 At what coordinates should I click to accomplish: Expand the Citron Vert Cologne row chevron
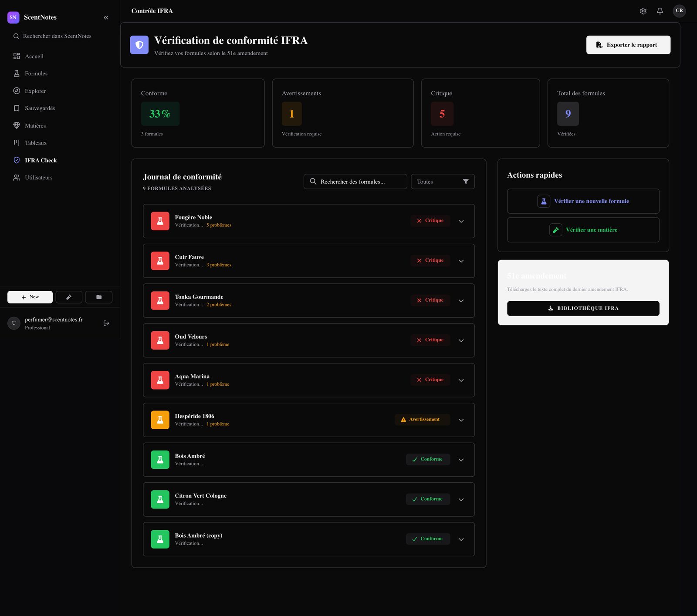pyautogui.click(x=461, y=500)
